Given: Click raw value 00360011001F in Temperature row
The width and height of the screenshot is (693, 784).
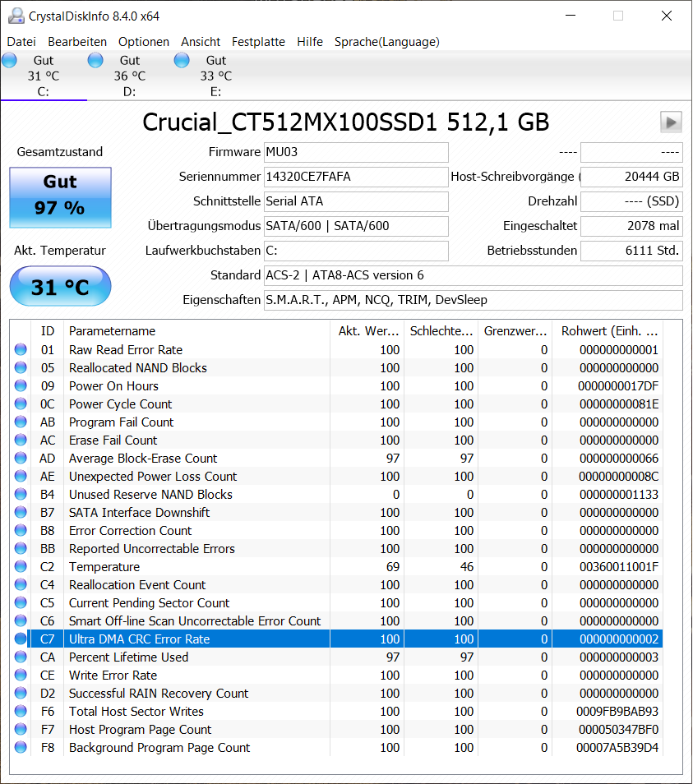Looking at the screenshot, I should (619, 566).
